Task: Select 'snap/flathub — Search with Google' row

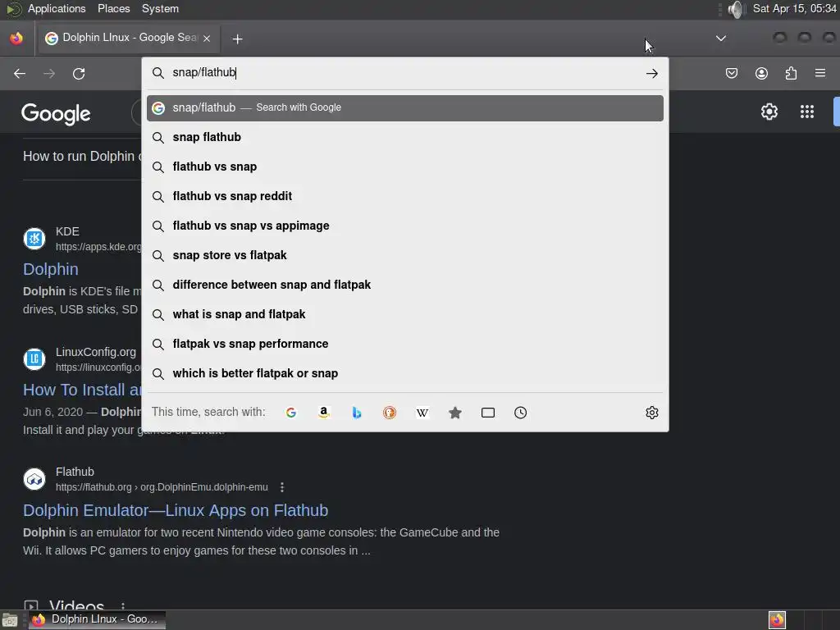Action: pyautogui.click(x=405, y=107)
